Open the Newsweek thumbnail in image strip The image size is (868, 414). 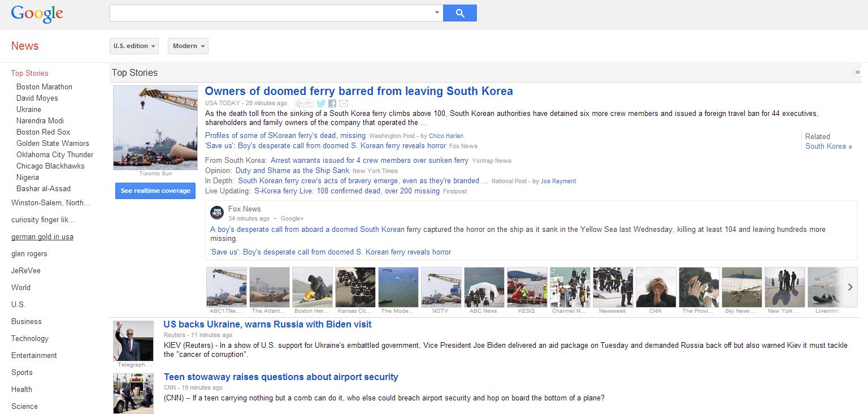tap(613, 287)
